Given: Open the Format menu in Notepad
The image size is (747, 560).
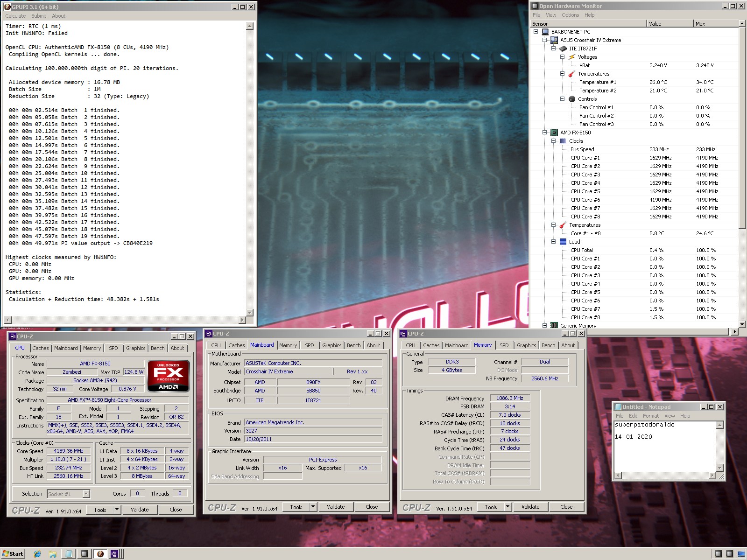Looking at the screenshot, I should [x=650, y=416].
